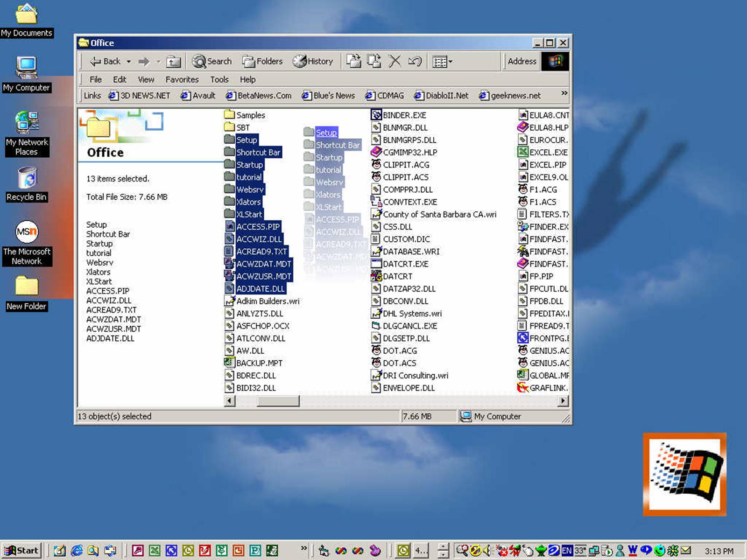Screen dimensions: 747x560
Task: Click the EN language indicator in tray
Action: click(x=566, y=550)
